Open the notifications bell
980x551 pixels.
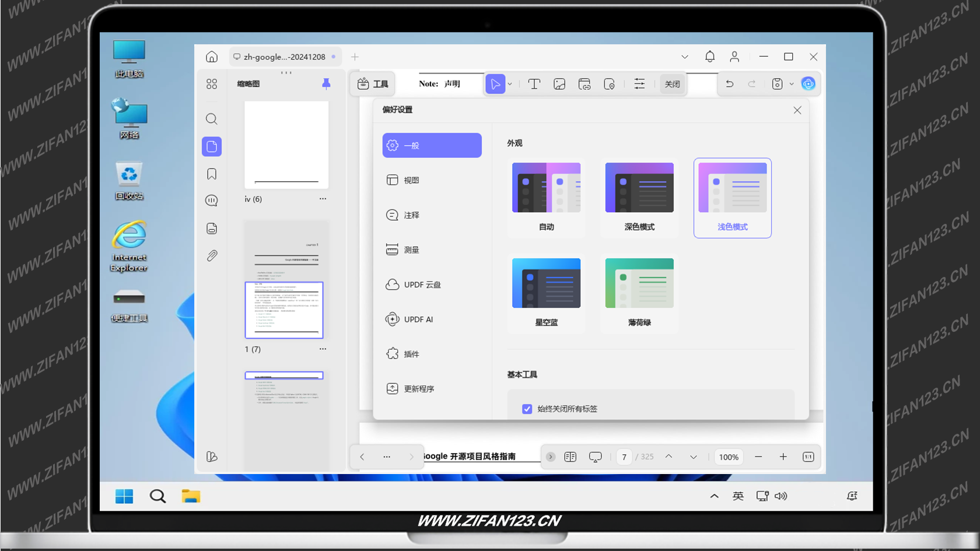pos(710,57)
